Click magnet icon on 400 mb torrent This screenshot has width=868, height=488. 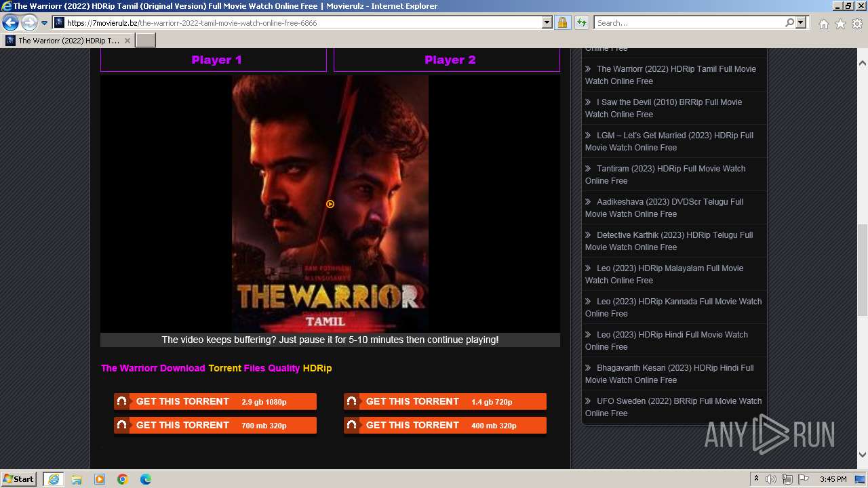pyautogui.click(x=352, y=425)
